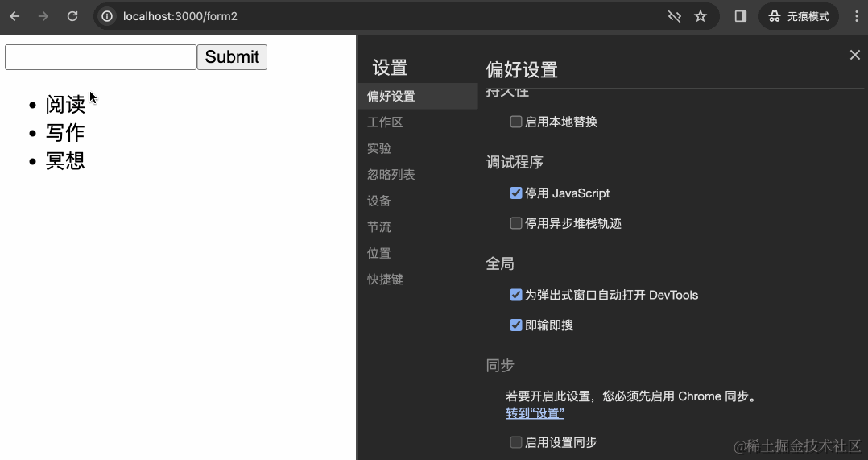Reload the page with the refresh icon

pyautogui.click(x=72, y=16)
